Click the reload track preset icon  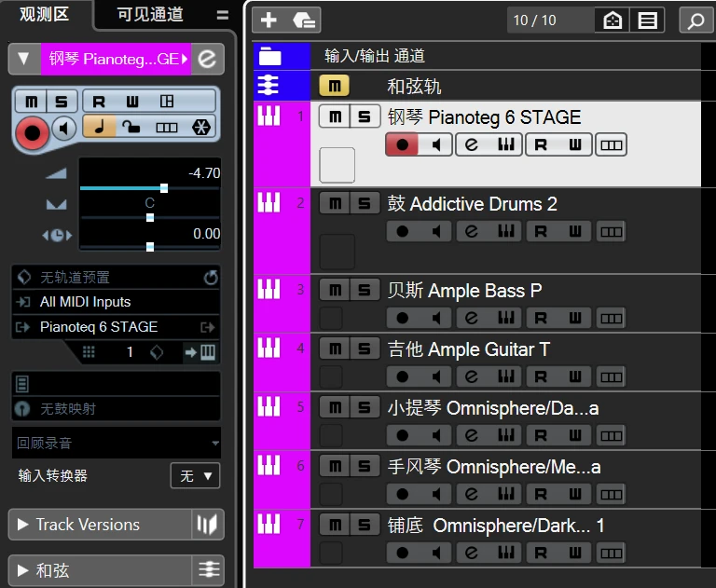[211, 277]
